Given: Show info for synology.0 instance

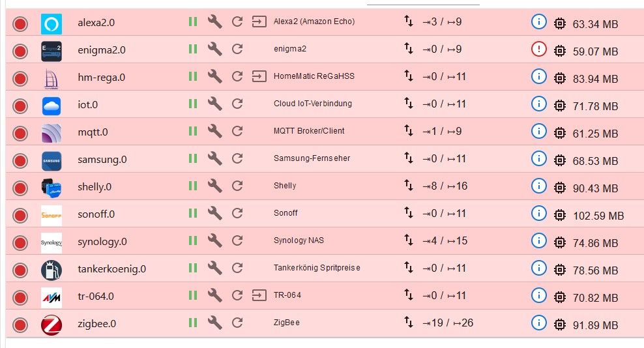Looking at the screenshot, I should click(x=538, y=240).
